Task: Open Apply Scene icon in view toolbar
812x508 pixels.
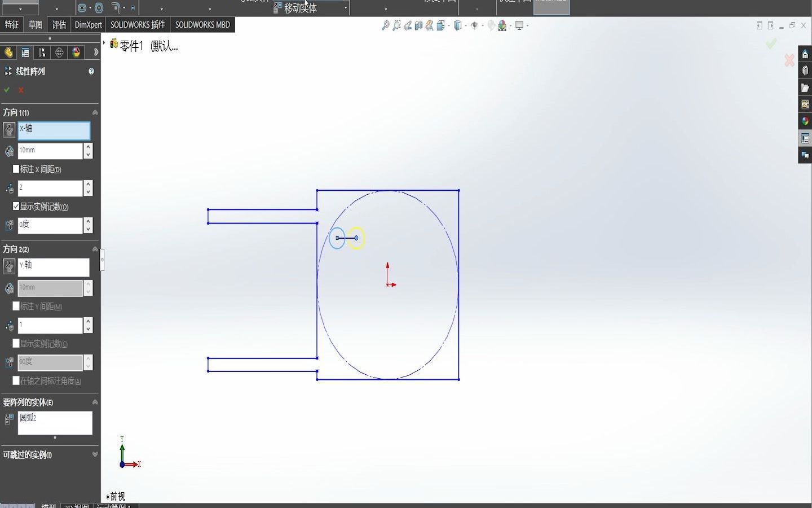Action: coord(502,25)
